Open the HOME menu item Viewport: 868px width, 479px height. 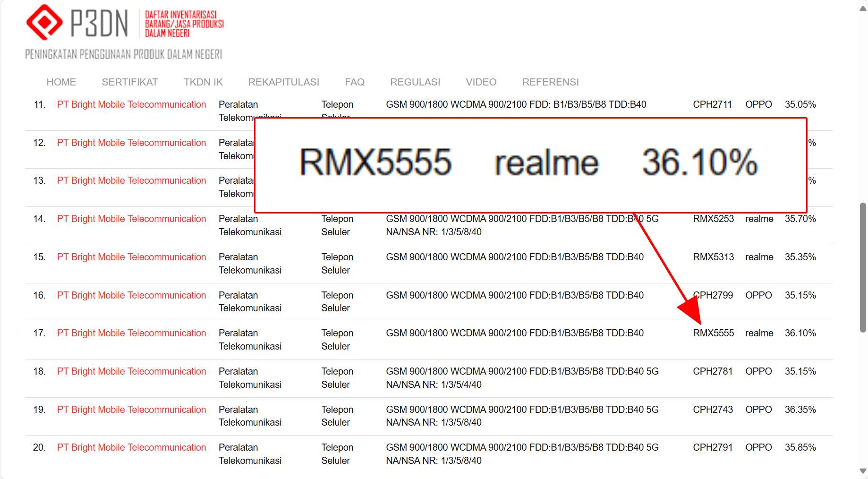tap(61, 82)
